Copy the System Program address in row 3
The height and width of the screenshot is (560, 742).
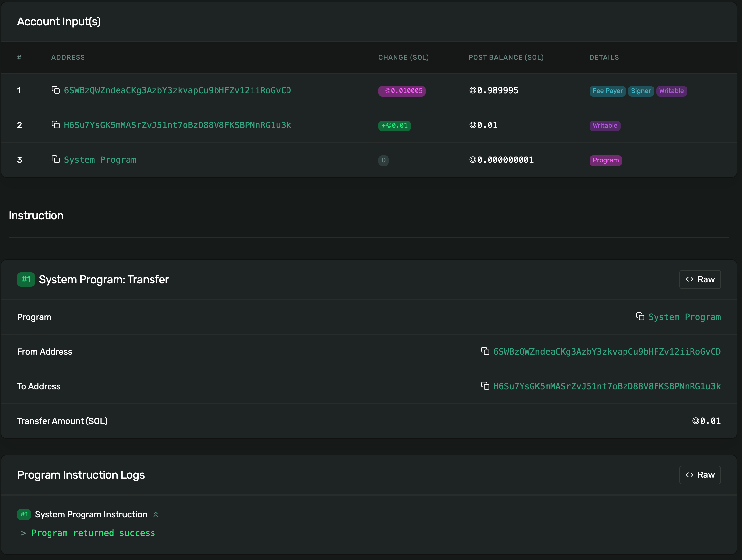(x=56, y=159)
